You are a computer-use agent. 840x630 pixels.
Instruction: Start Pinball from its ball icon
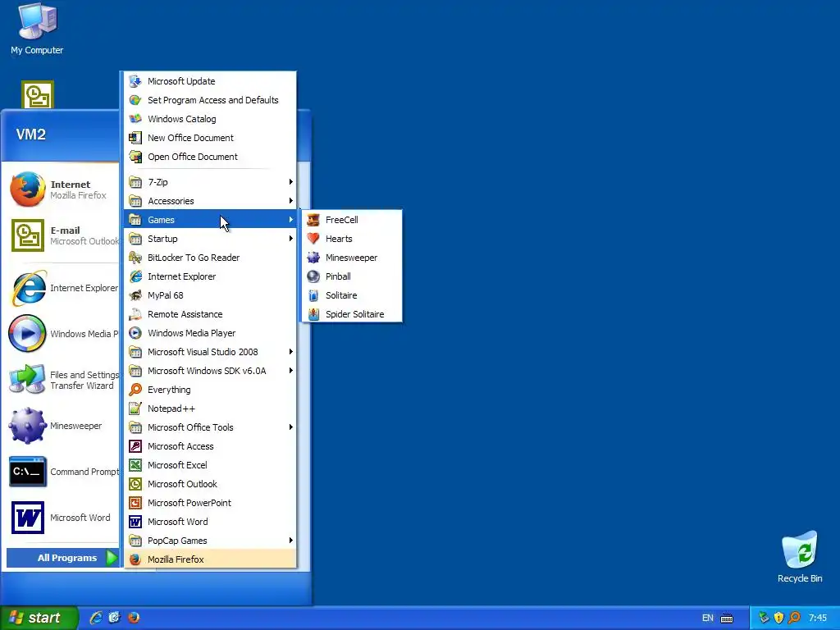(313, 276)
